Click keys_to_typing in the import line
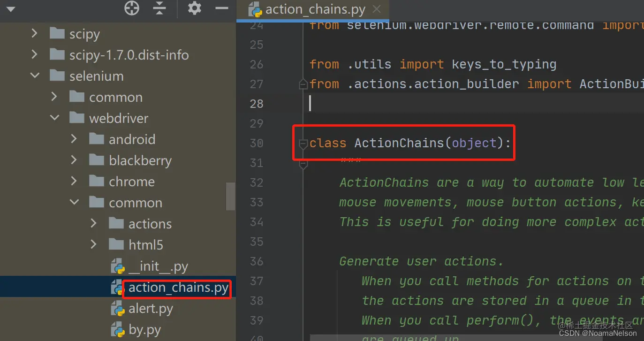This screenshot has width=644, height=341. pyautogui.click(x=504, y=64)
